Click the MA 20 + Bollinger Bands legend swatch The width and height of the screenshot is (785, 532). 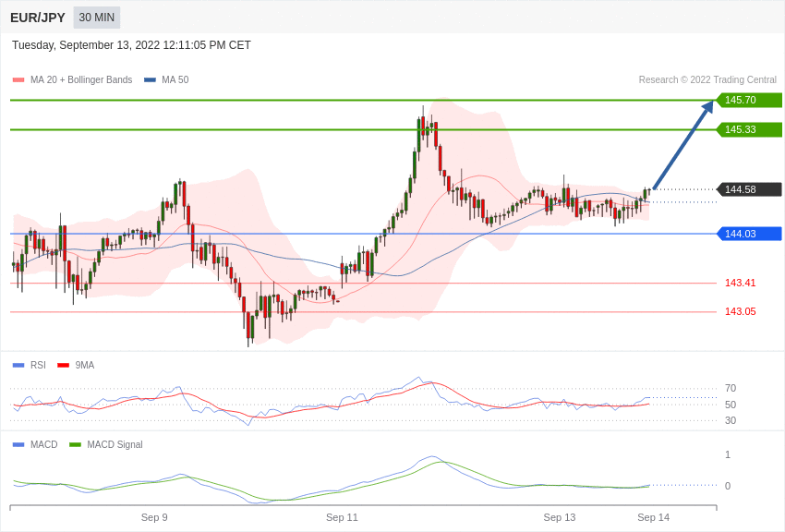(18, 80)
